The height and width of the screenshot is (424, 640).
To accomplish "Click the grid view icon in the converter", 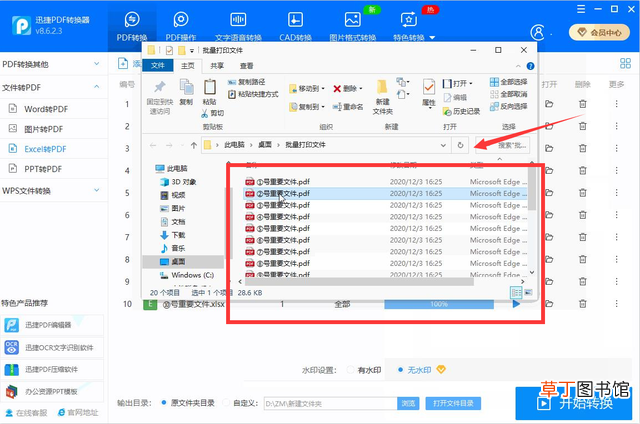I will [625, 63].
